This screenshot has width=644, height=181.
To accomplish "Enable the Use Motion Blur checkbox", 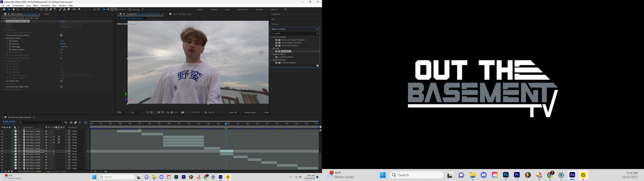I will (61, 81).
